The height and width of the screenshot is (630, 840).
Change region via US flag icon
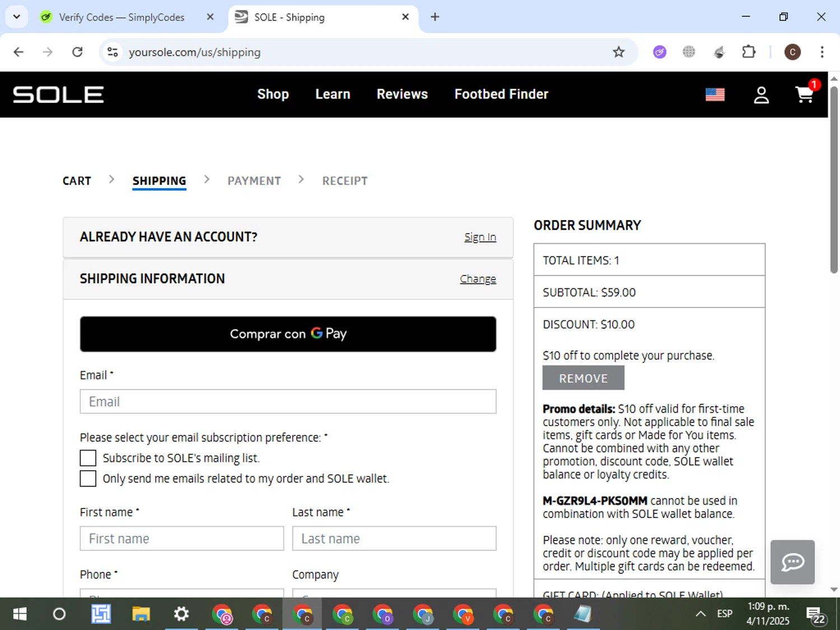coord(715,95)
